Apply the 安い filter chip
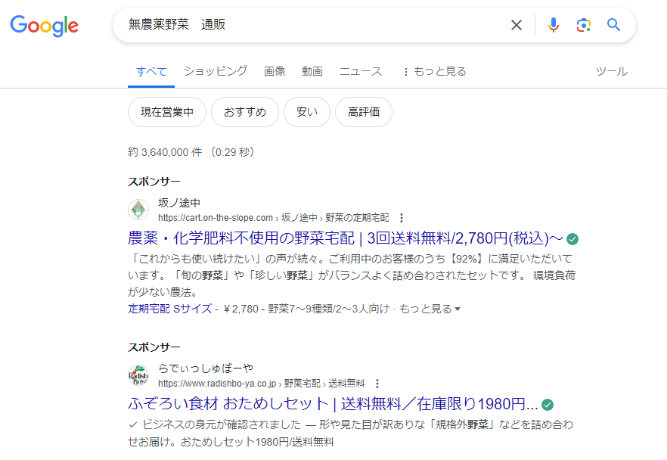 pyautogui.click(x=307, y=112)
